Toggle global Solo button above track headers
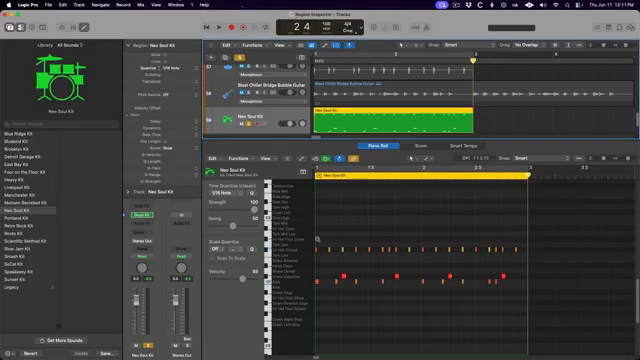Viewport: 640px width, 360px height. pyautogui.click(x=240, y=58)
